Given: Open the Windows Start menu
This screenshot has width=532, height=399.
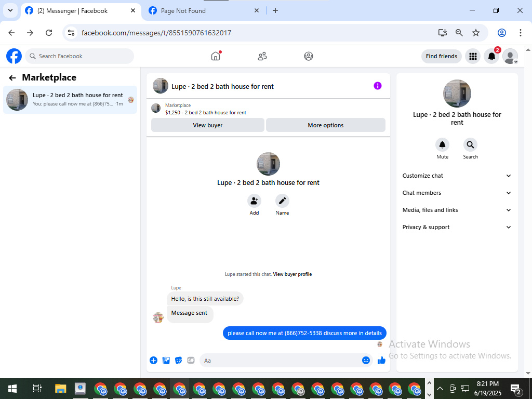Looking at the screenshot, I should point(12,389).
